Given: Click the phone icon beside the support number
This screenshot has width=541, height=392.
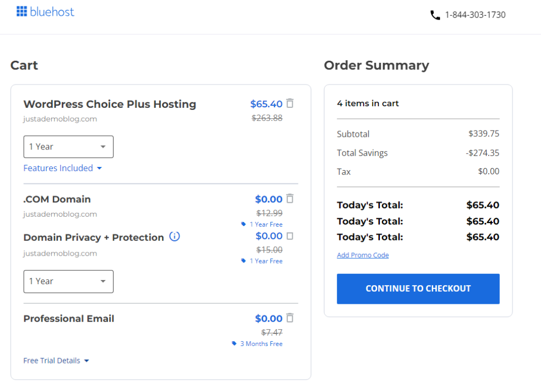Looking at the screenshot, I should [x=435, y=15].
